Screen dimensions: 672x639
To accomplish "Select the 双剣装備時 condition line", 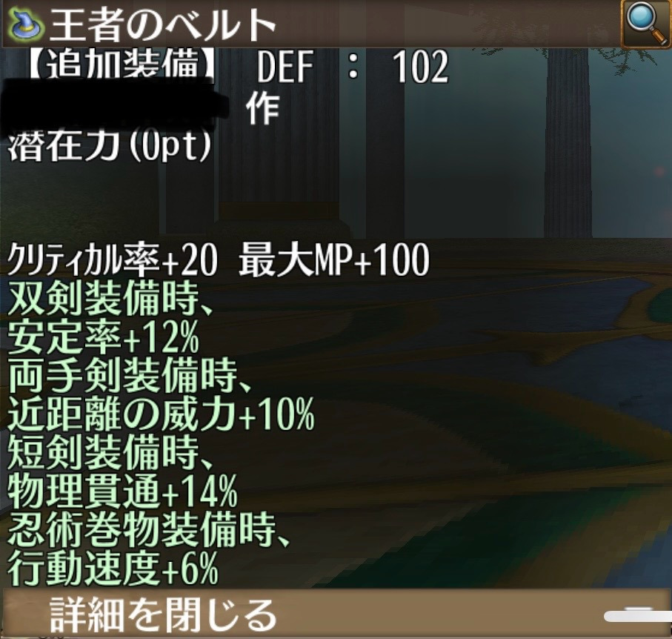I will (x=110, y=299).
